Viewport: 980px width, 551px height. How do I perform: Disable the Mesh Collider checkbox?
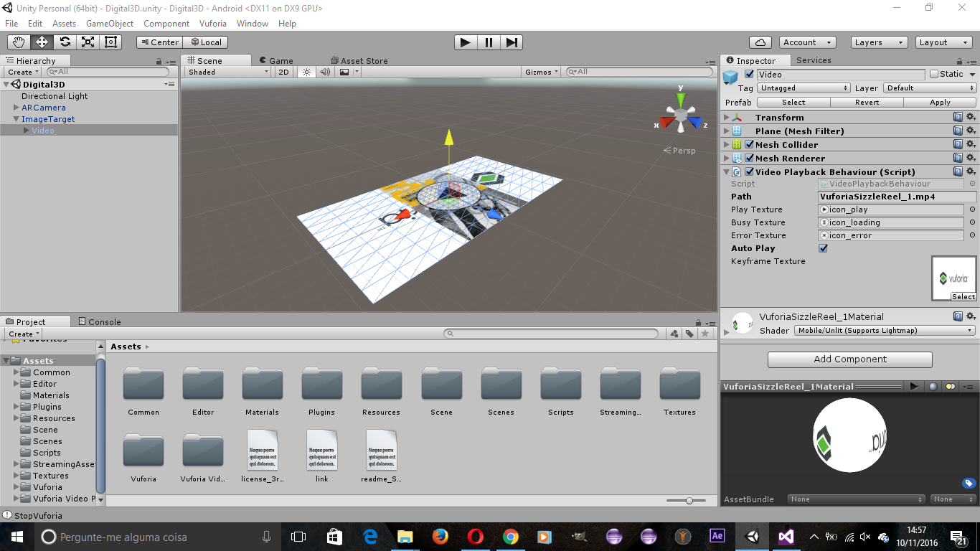tap(750, 144)
